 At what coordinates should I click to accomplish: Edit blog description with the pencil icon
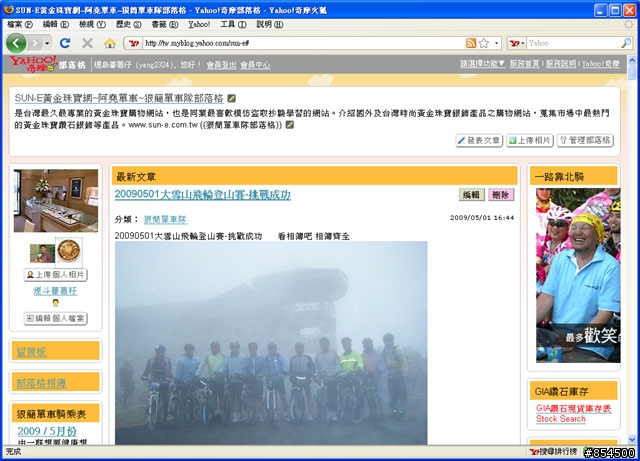(x=290, y=125)
